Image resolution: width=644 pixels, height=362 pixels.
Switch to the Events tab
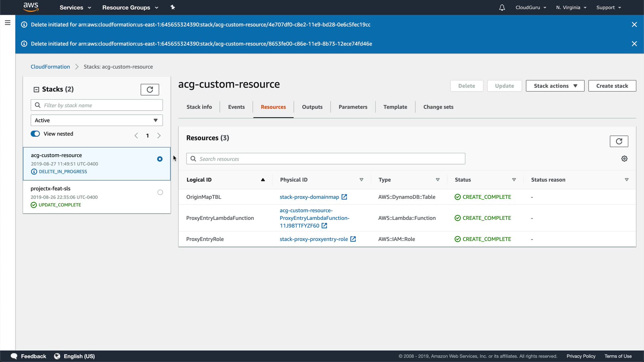tap(236, 107)
